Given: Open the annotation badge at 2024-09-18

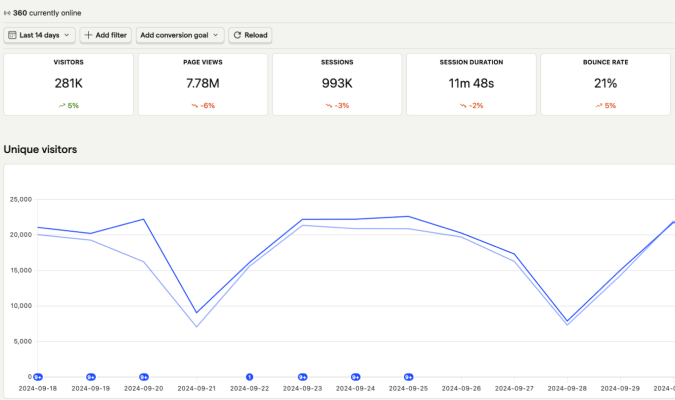Looking at the screenshot, I should click(38, 377).
